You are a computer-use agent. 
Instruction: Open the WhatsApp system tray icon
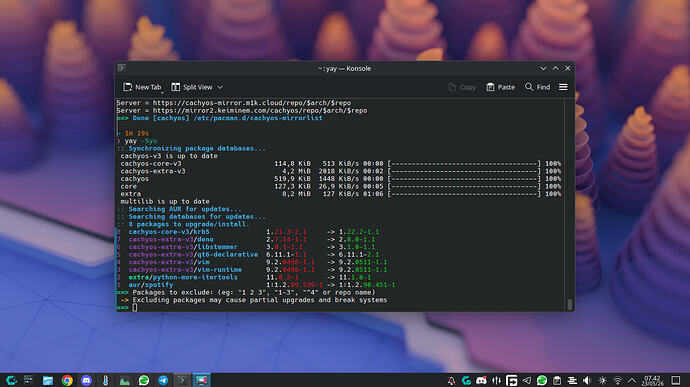pos(542,380)
